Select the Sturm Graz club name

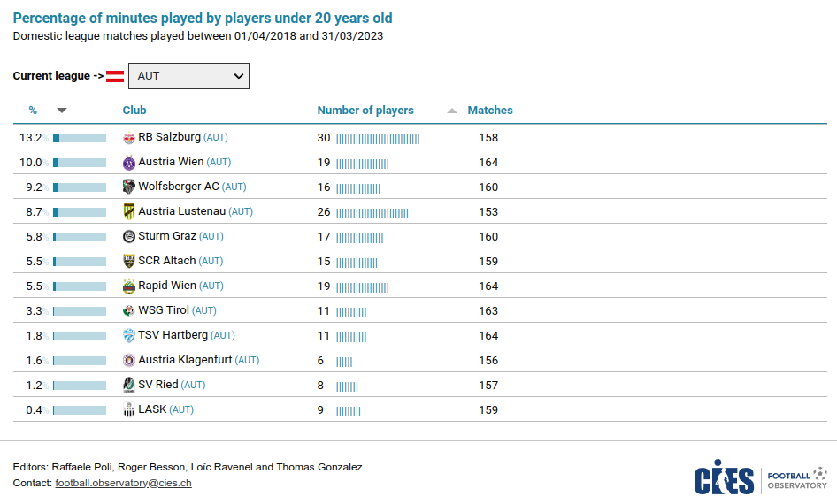tap(167, 236)
